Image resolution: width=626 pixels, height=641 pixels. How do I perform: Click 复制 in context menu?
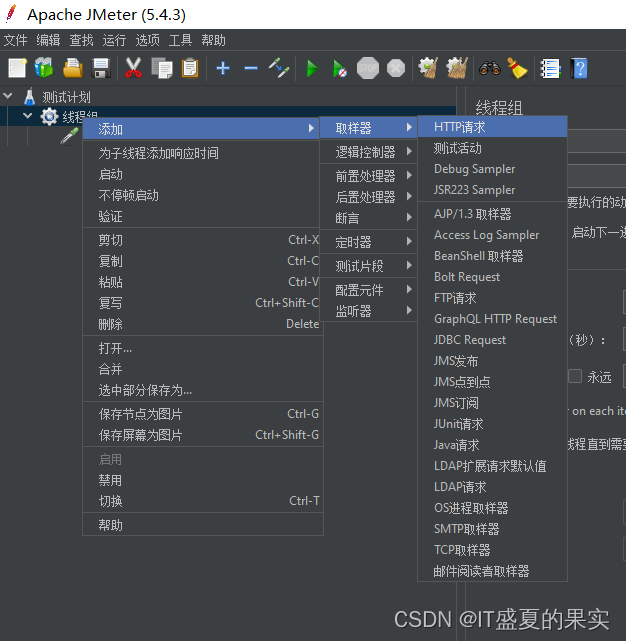click(203, 261)
